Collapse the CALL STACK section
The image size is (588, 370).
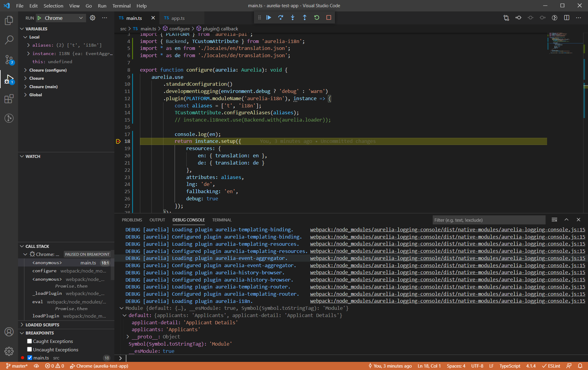click(x=22, y=246)
